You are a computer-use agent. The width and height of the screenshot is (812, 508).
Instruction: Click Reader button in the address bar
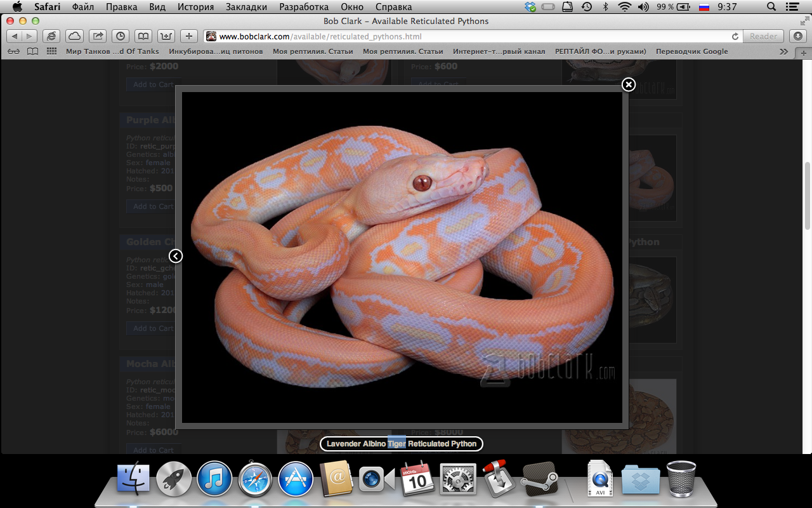763,36
